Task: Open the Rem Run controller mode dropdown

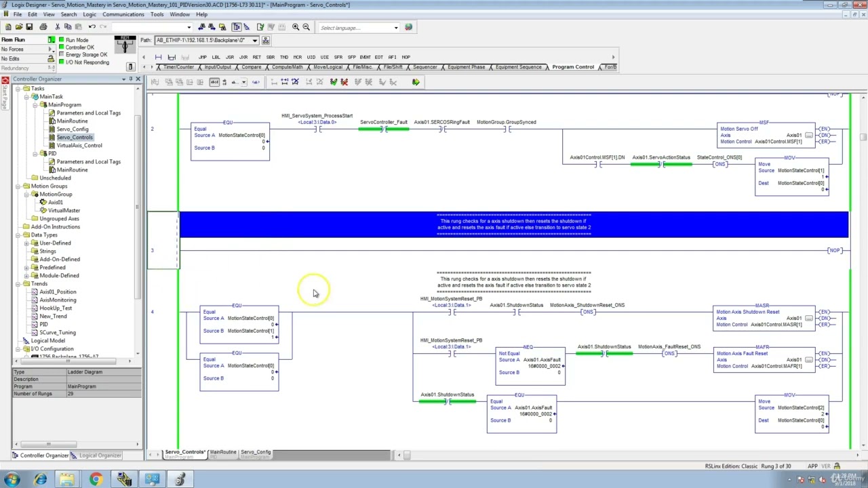Action: (x=51, y=40)
